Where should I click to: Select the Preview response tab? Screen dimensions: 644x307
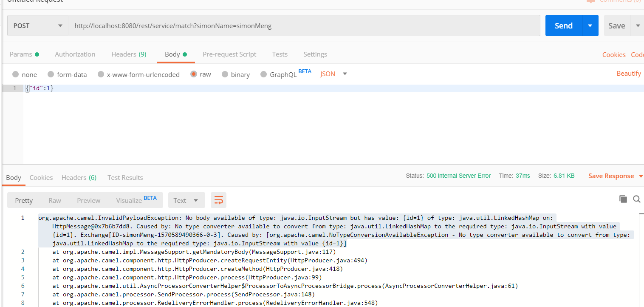[88, 200]
